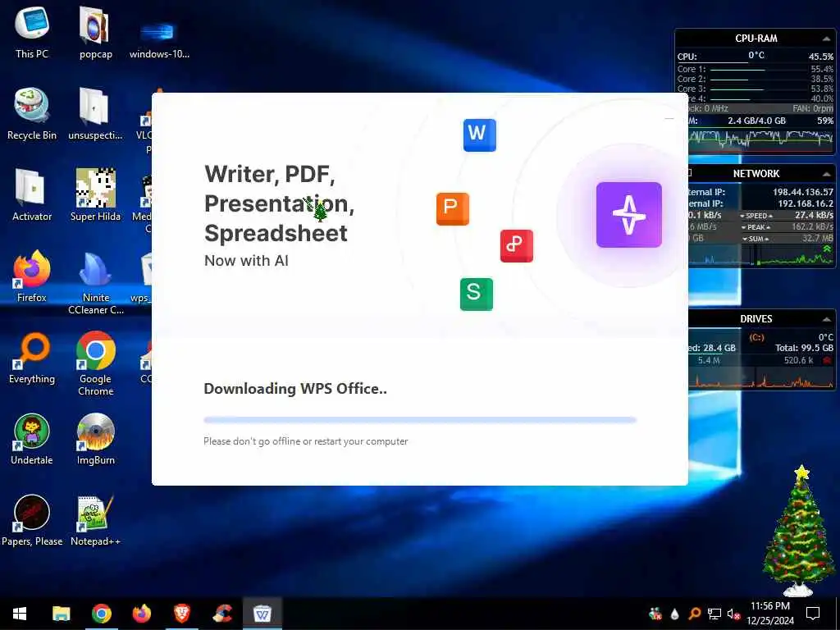Launch Firefox from the desktop shortcut
The height and width of the screenshot is (630, 840).
pyautogui.click(x=32, y=276)
